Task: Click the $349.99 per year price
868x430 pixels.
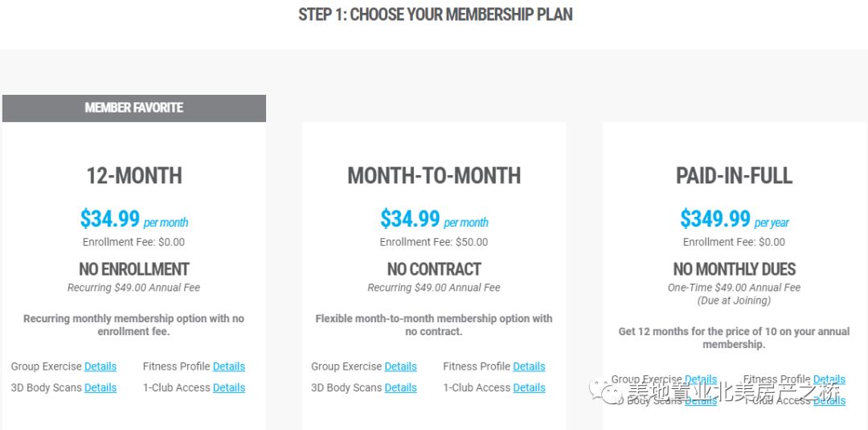Action: tap(734, 219)
